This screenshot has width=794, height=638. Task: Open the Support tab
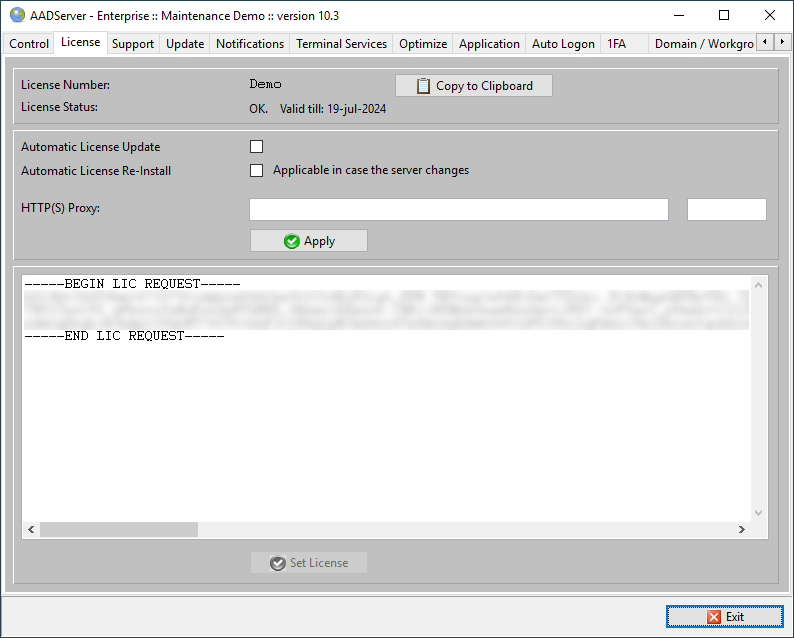click(133, 44)
